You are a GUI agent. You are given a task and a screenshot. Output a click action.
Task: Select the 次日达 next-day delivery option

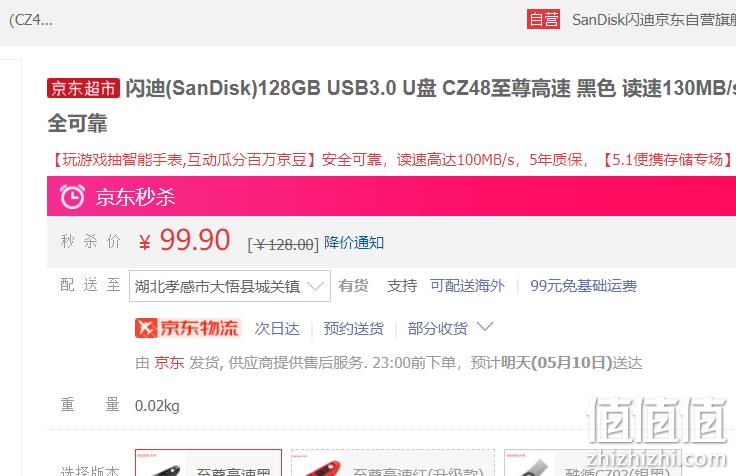tap(277, 328)
